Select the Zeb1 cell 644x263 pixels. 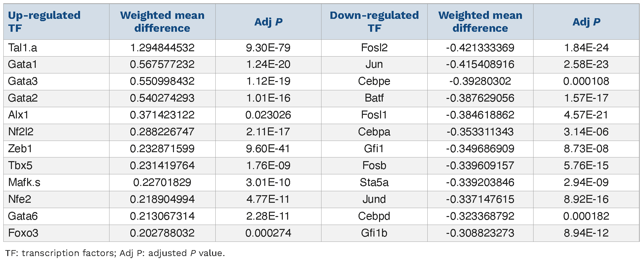[20, 149]
